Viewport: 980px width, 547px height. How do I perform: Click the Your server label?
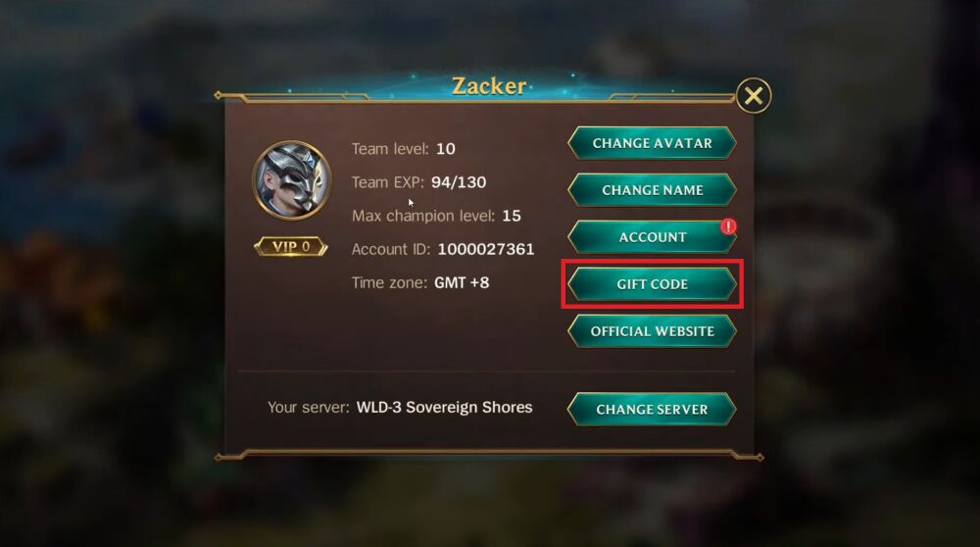(308, 408)
